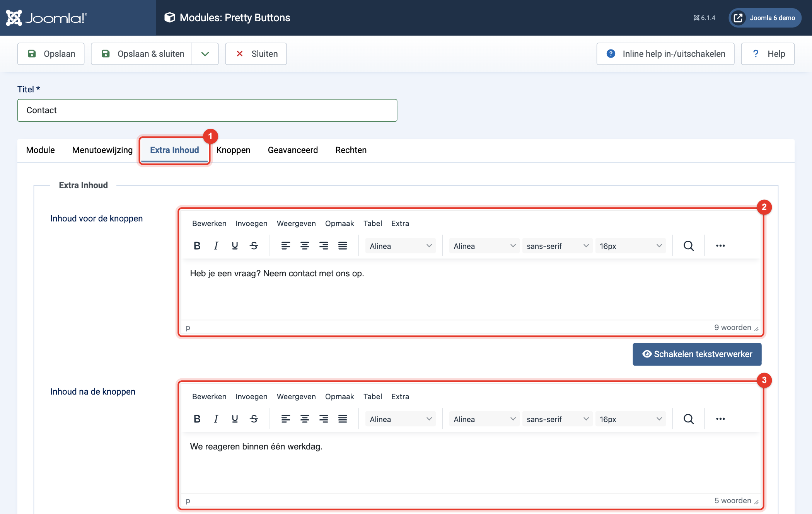Switch to the Knoppen tab

click(x=233, y=150)
